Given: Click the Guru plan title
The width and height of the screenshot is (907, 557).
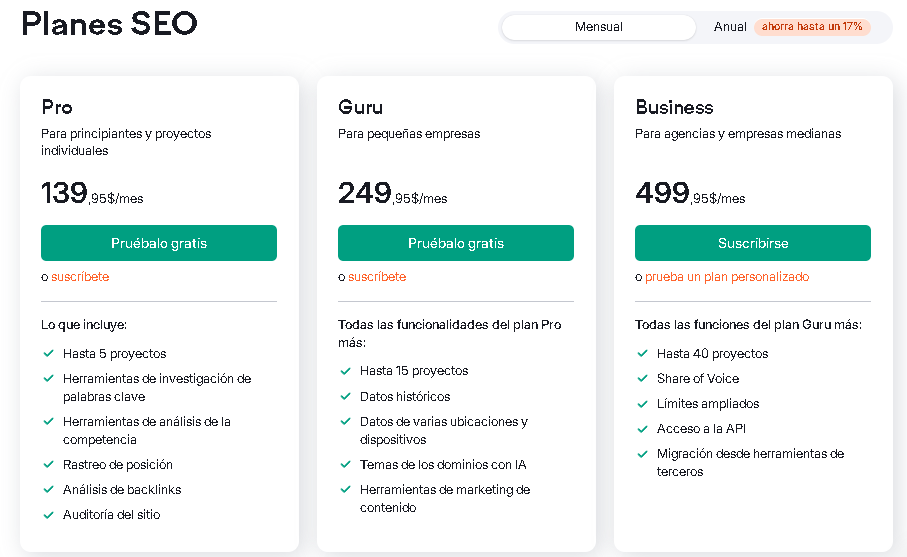Looking at the screenshot, I should pyautogui.click(x=360, y=107).
